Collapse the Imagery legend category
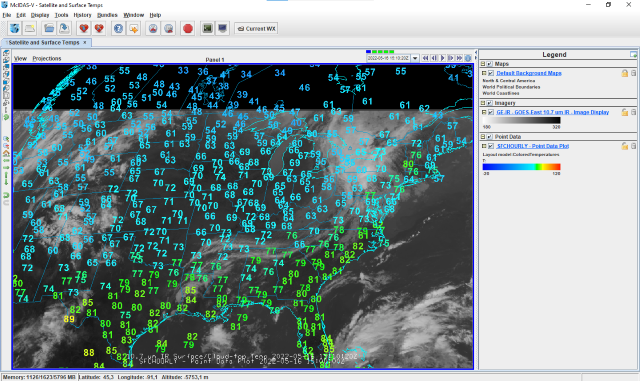 tap(483, 103)
